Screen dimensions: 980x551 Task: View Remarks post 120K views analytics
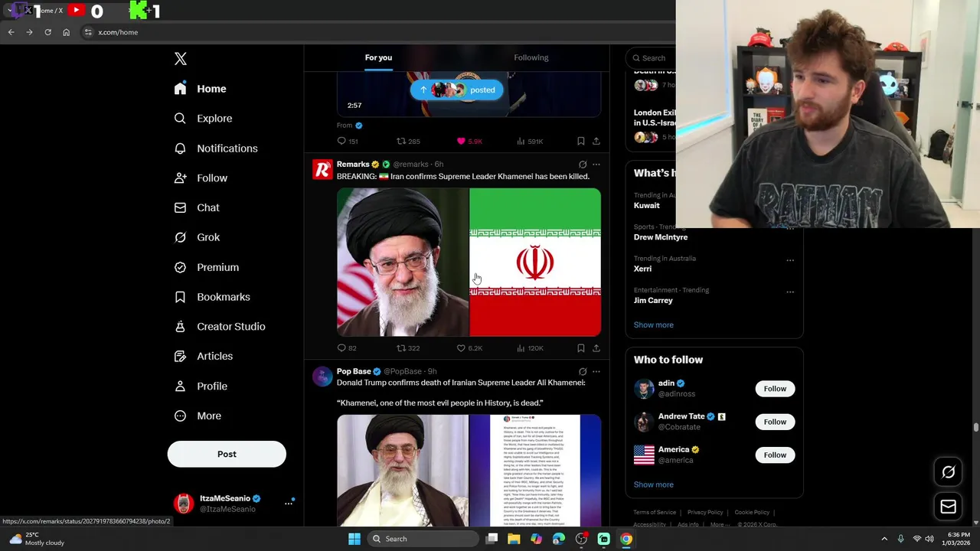[530, 348]
